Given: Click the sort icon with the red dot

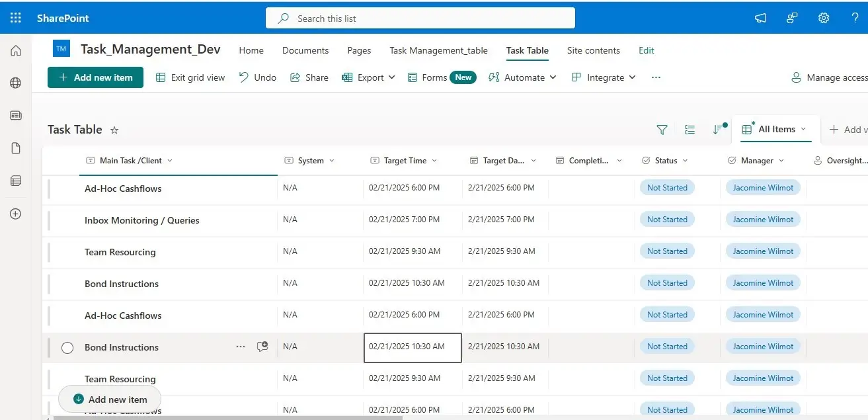Looking at the screenshot, I should pyautogui.click(x=719, y=130).
